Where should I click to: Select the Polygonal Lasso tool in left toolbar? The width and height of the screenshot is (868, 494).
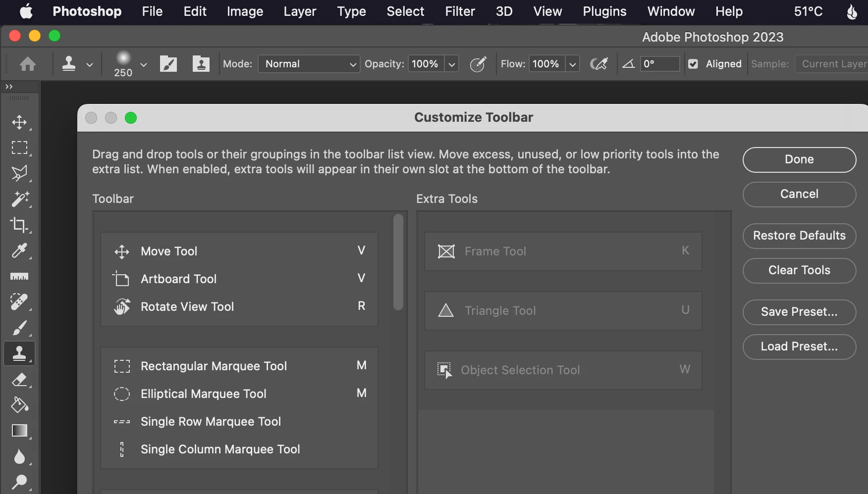coord(19,174)
